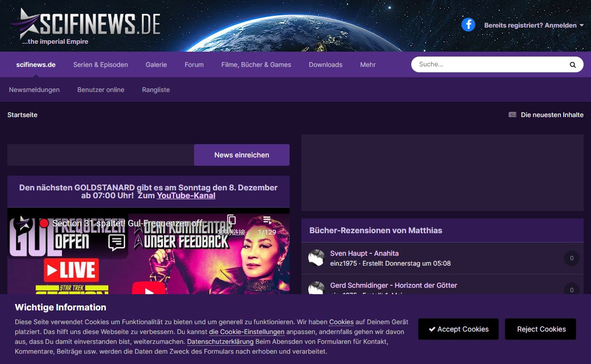This screenshot has height=364, width=591.
Task: Open the Filme, Bücher & Games menu
Action: coord(256,64)
